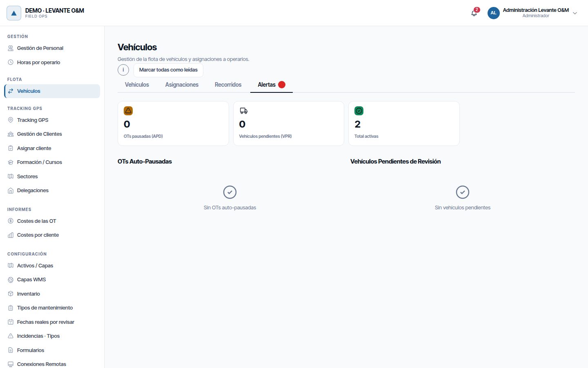This screenshot has width=588, height=368.
Task: Click Marcar todas como leídas
Action: pos(168,70)
